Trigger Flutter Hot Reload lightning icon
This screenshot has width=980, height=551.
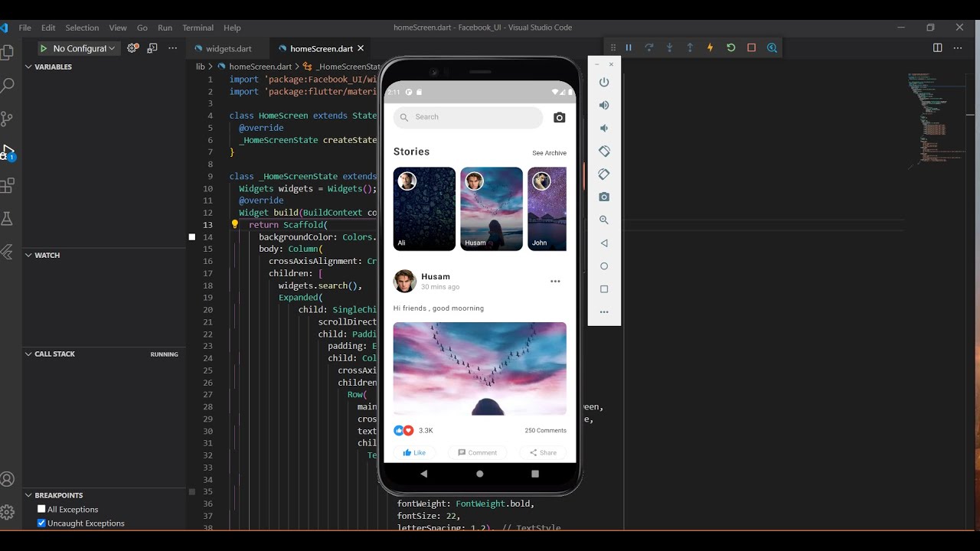710,47
